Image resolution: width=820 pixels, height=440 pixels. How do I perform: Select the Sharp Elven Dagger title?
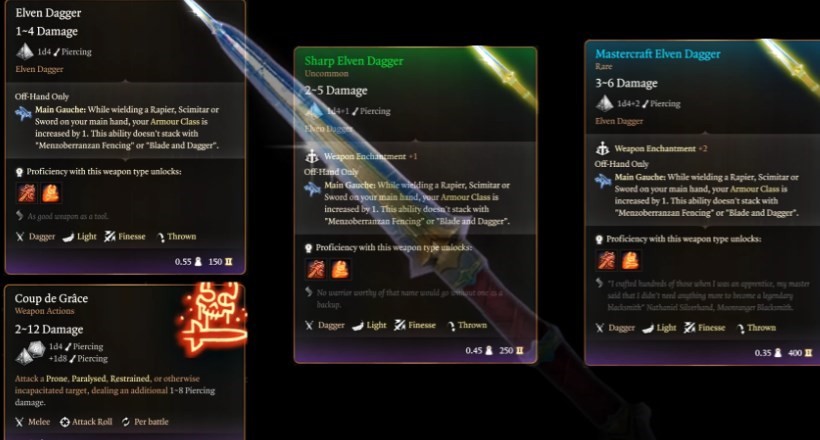(x=354, y=61)
